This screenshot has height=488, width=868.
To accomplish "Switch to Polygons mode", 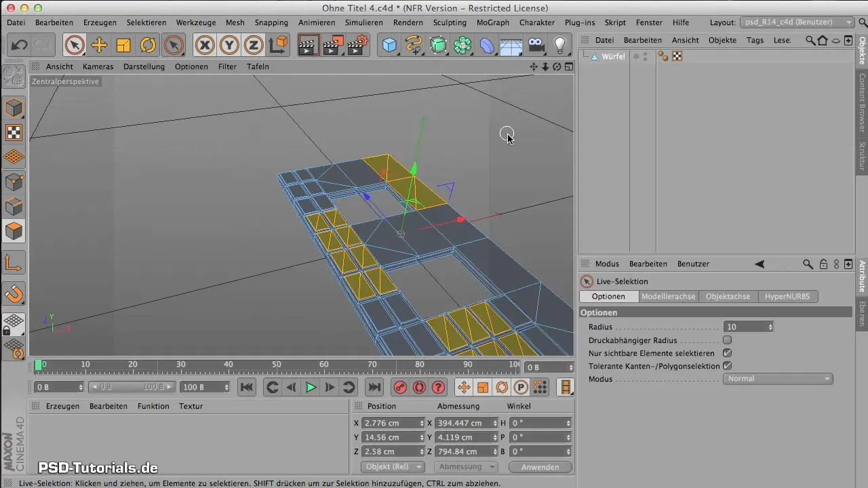I will [x=14, y=231].
